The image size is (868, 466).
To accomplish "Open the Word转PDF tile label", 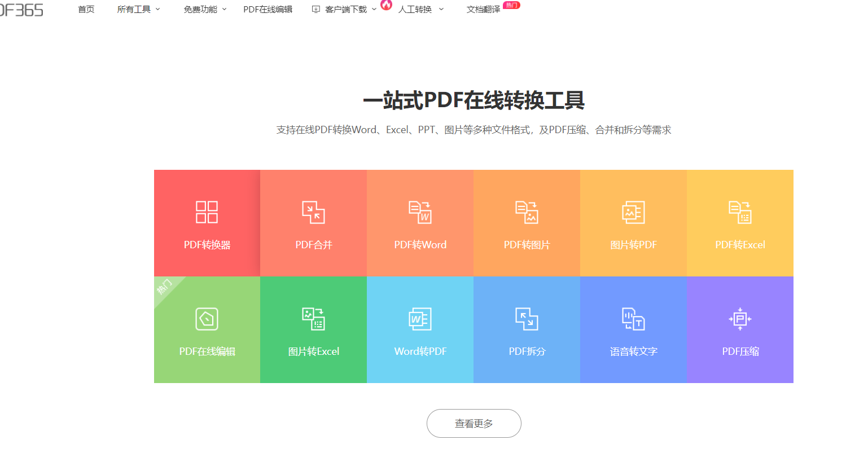I will coord(420,351).
